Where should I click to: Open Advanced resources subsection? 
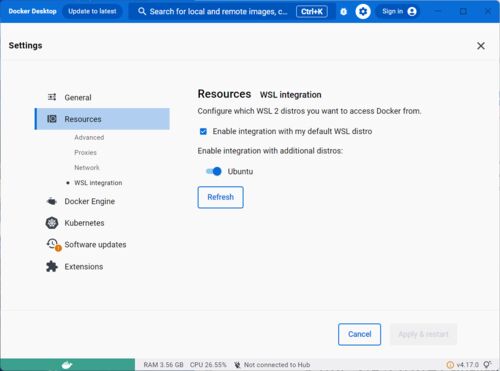pyautogui.click(x=89, y=137)
